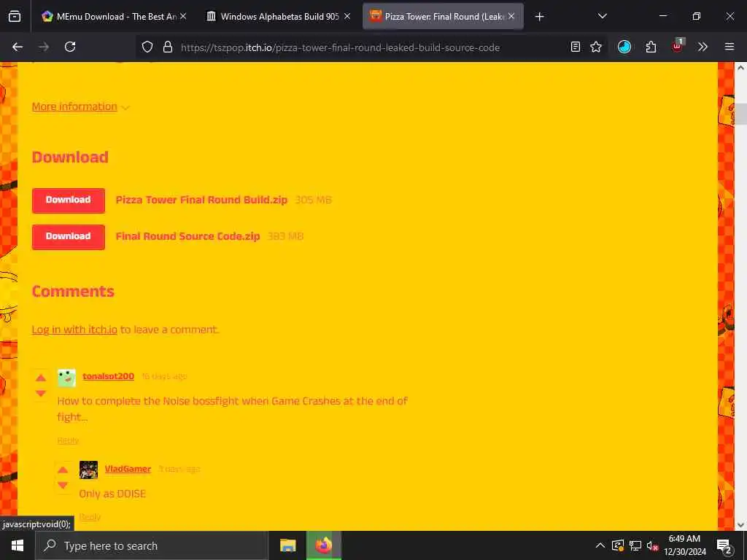
Task: Click the taskbar search box
Action: [x=152, y=545]
